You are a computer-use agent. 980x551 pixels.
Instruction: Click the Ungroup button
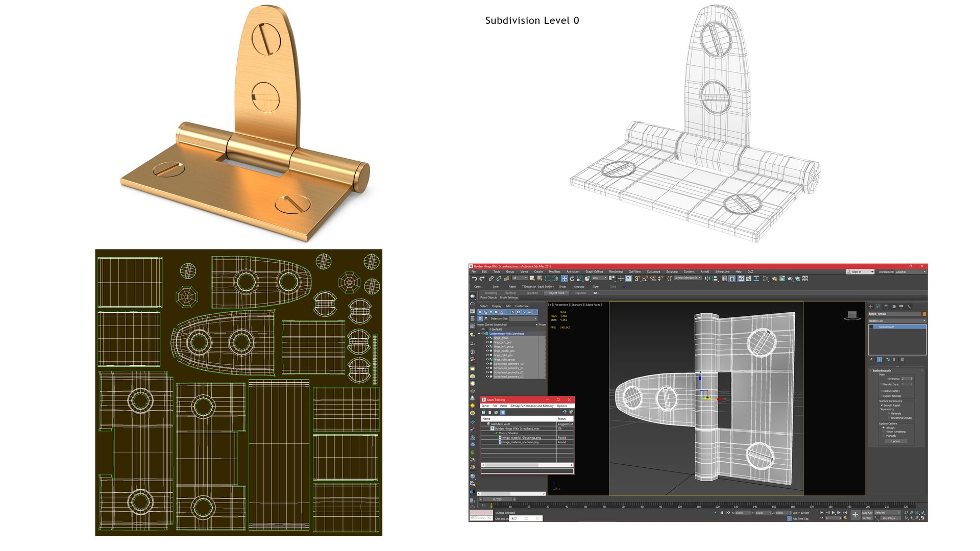(x=579, y=287)
